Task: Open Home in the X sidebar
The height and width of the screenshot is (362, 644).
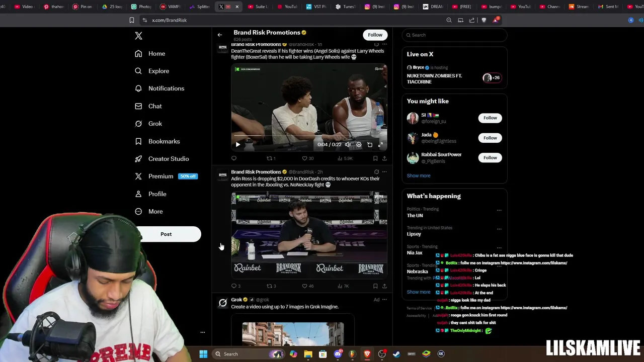Action: (150, 53)
